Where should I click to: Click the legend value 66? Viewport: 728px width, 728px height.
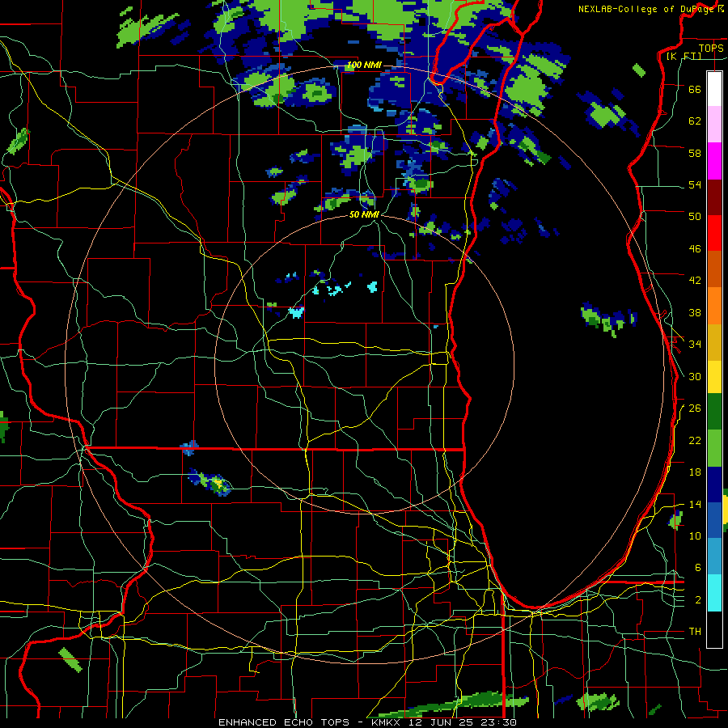695,89
